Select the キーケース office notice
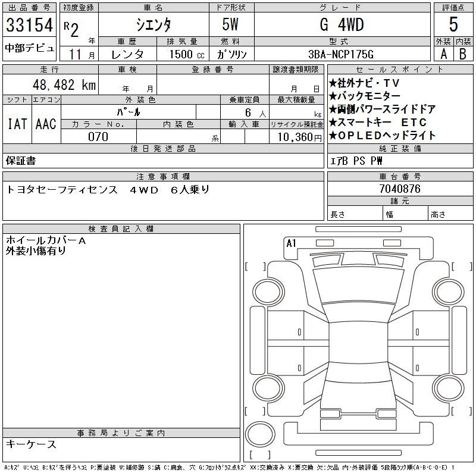 [x=31, y=444]
